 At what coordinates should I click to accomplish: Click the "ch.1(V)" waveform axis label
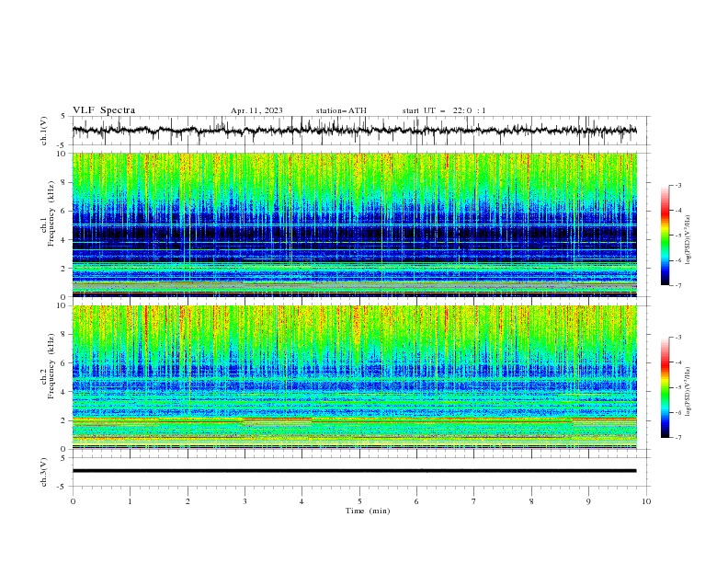pyautogui.click(x=44, y=131)
